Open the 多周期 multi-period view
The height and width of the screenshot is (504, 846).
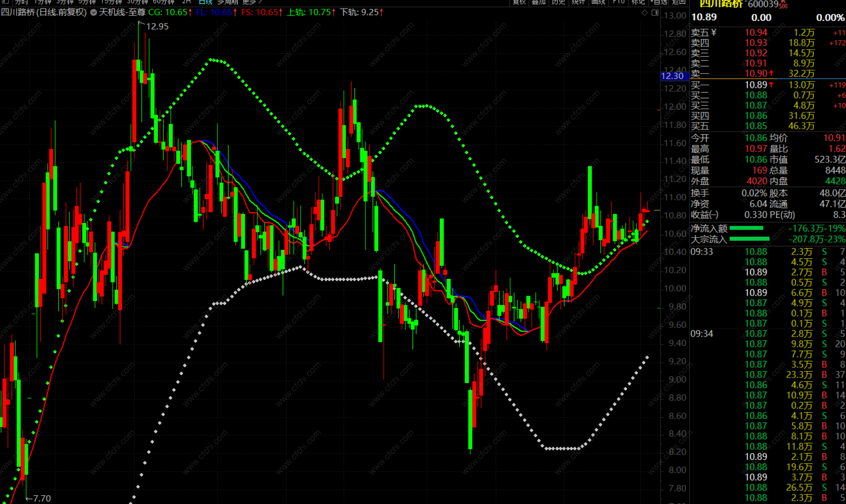point(227,2)
